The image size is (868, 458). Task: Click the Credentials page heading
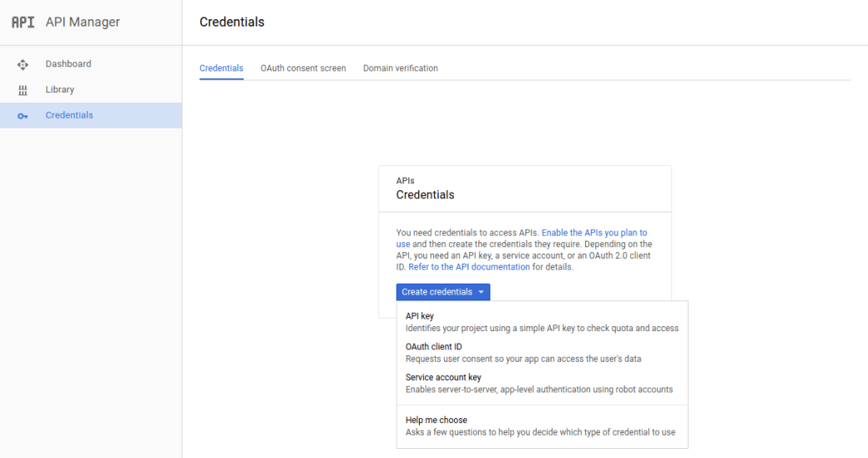pos(232,23)
